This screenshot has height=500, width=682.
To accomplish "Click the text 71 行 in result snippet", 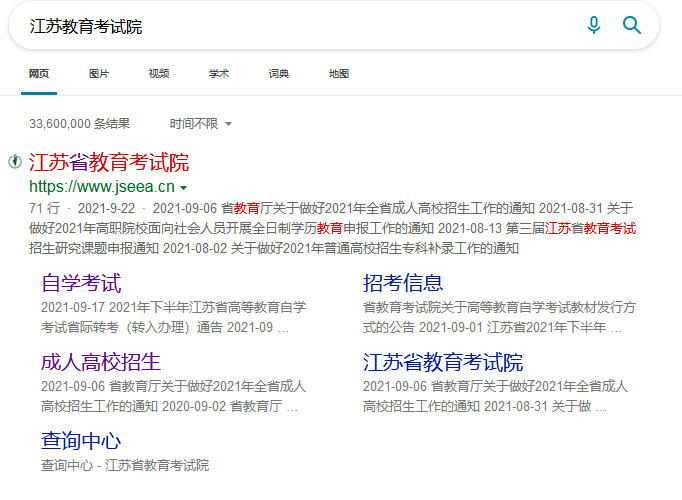I will 44,208.
